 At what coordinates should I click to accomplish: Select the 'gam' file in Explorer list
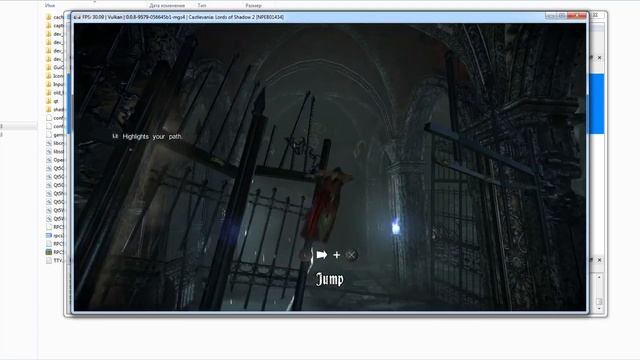click(55, 135)
